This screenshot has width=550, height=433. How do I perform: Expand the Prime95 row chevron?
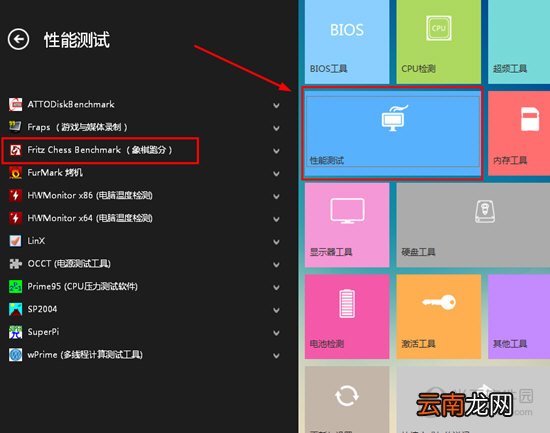click(276, 287)
